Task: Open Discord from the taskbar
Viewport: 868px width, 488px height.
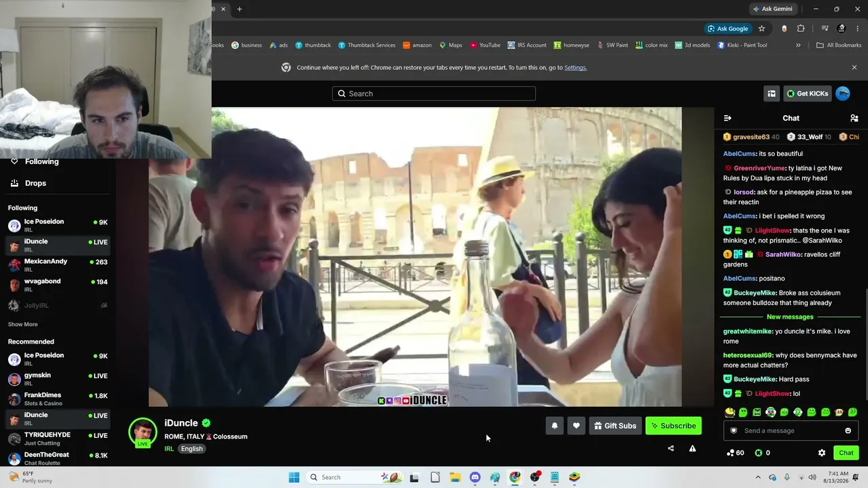Action: (x=475, y=477)
